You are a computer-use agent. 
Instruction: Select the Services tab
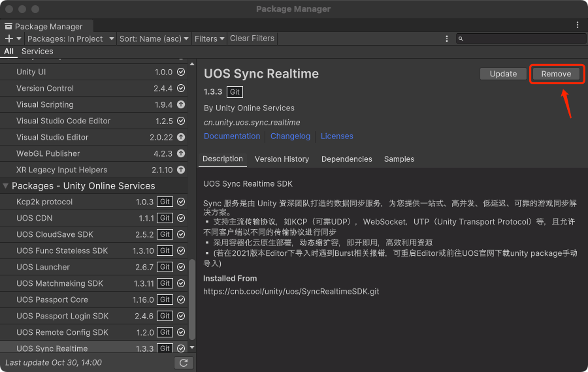point(37,51)
